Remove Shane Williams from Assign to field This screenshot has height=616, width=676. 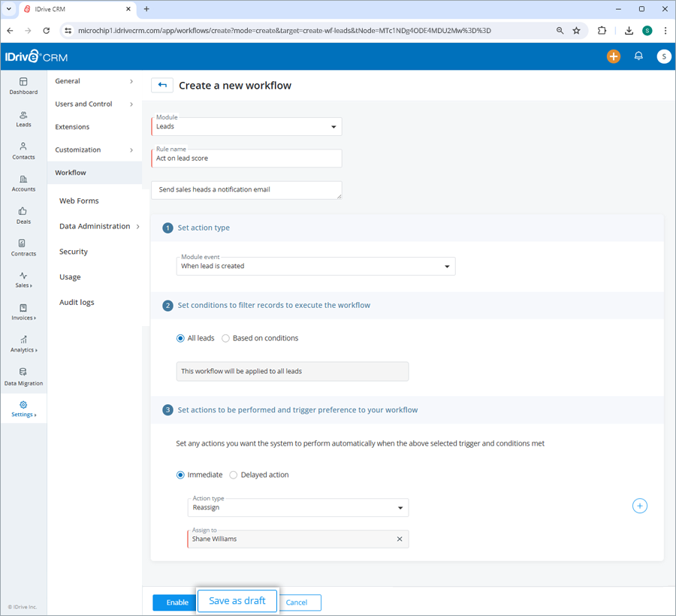click(x=400, y=539)
